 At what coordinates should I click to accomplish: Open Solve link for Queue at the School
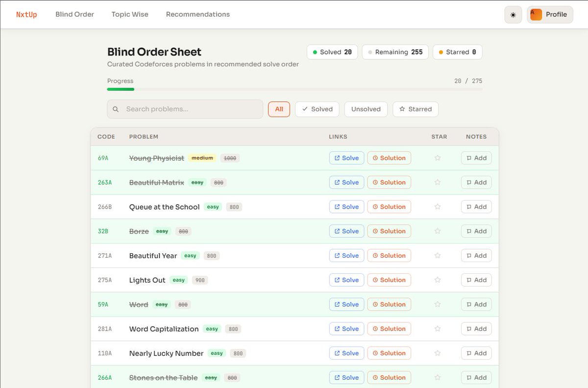click(346, 207)
